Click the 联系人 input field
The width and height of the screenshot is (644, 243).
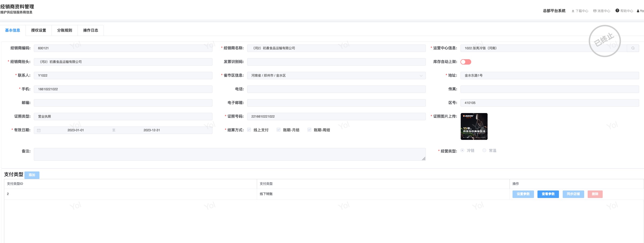click(123, 76)
